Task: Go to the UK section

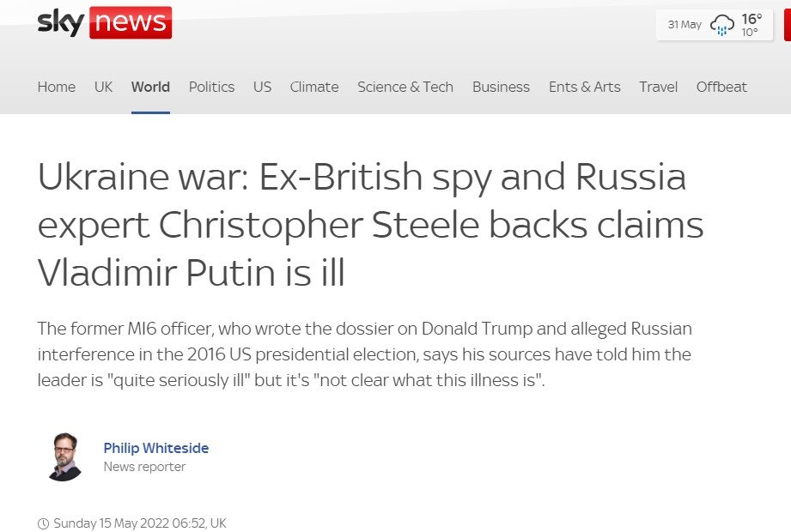Action: (x=103, y=87)
